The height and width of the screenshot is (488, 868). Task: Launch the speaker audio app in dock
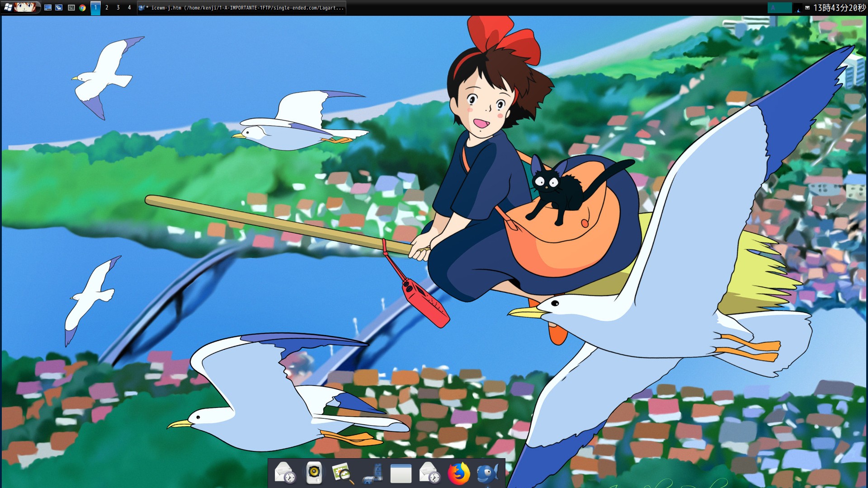click(314, 473)
